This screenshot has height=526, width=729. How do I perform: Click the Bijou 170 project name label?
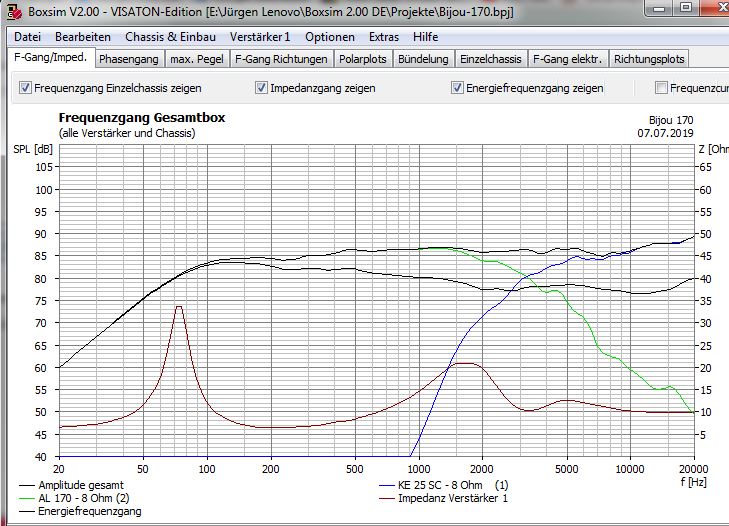[x=671, y=120]
